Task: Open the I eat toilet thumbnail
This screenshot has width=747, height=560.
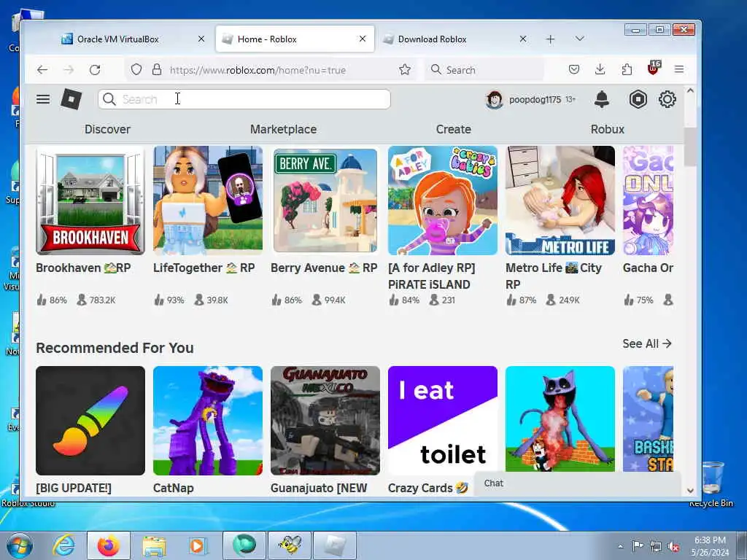Action: tap(443, 419)
